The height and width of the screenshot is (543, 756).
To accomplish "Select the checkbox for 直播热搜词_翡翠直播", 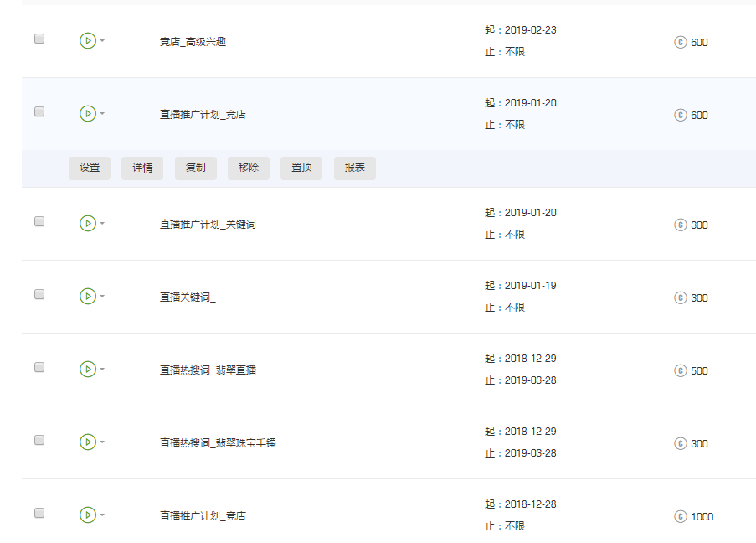I will point(39,367).
